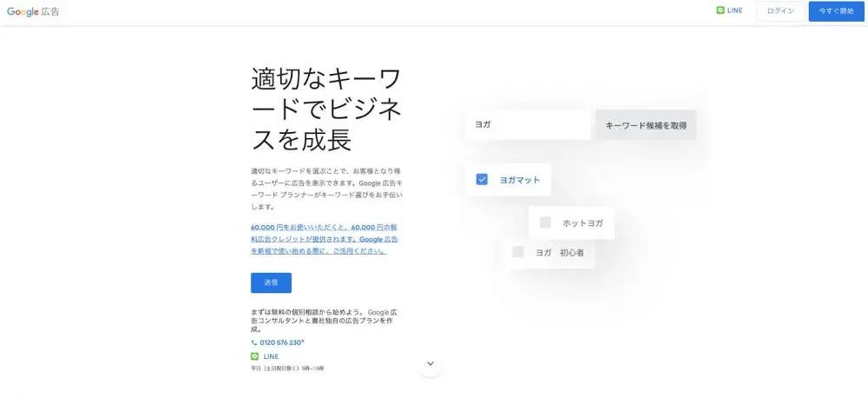Click the green LINE icon in header
The width and height of the screenshot is (868, 398).
point(720,11)
